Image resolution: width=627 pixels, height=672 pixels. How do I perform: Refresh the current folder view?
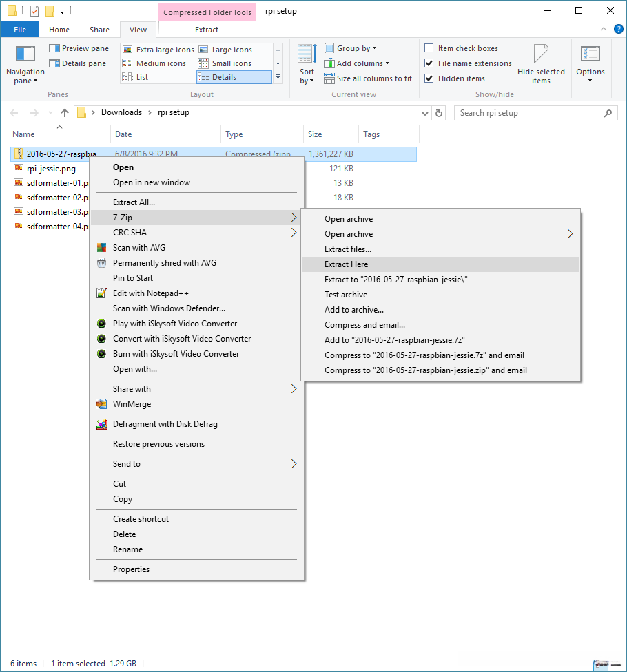click(x=439, y=113)
